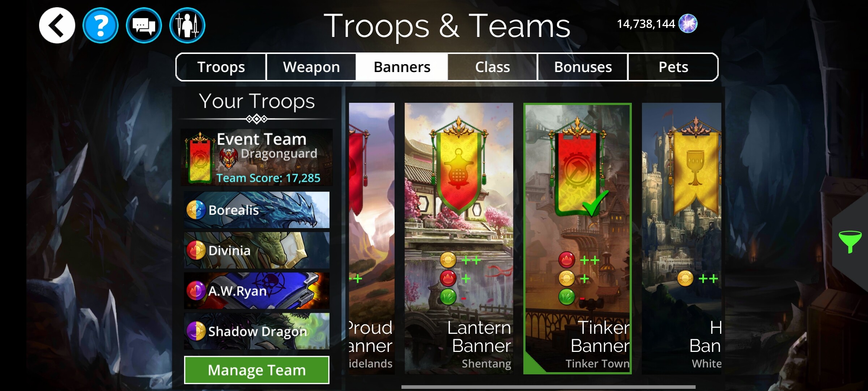Open the hero armor icon
The image size is (868, 391).
(187, 25)
